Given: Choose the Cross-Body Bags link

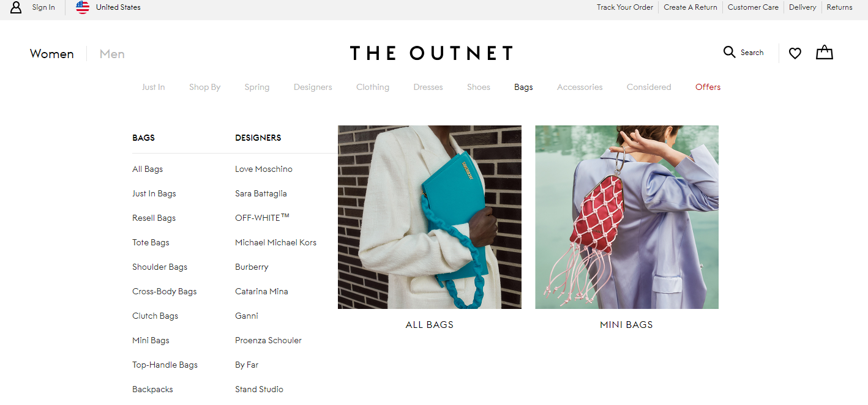Looking at the screenshot, I should [165, 291].
